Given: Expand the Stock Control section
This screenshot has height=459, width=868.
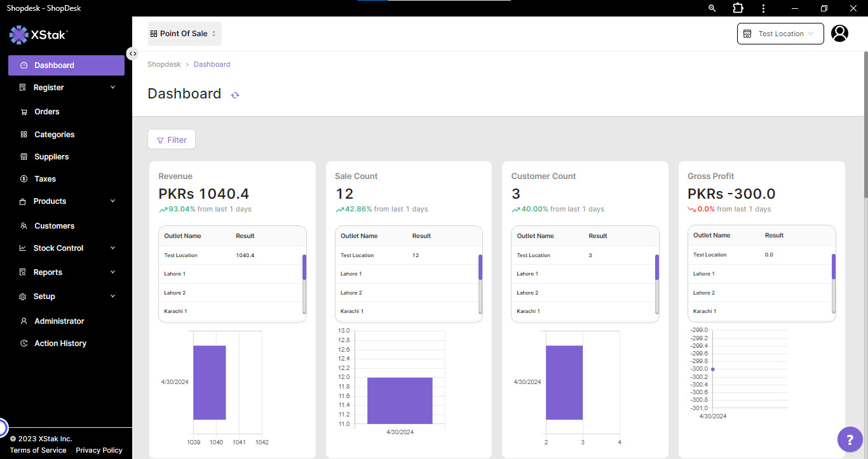Looking at the screenshot, I should pyautogui.click(x=66, y=248).
